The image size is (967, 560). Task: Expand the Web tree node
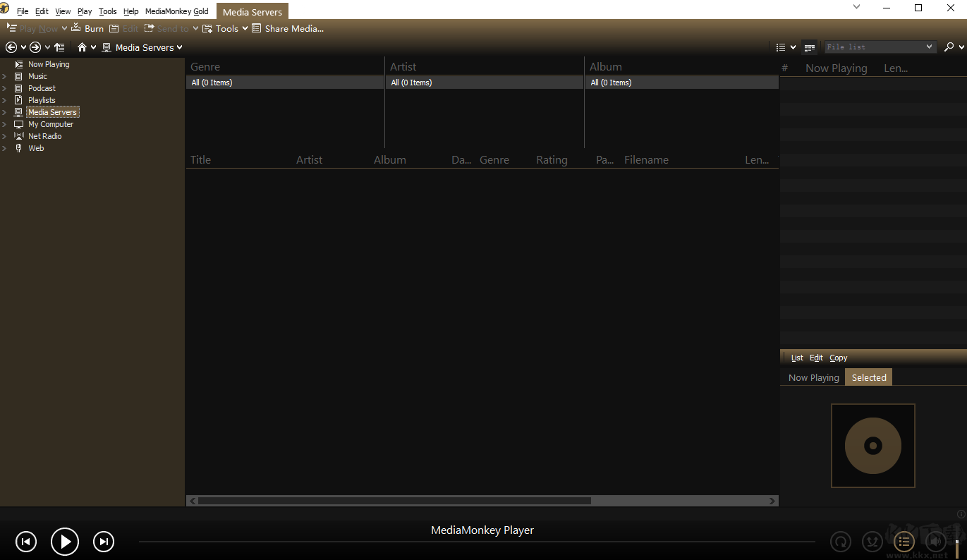click(4, 148)
